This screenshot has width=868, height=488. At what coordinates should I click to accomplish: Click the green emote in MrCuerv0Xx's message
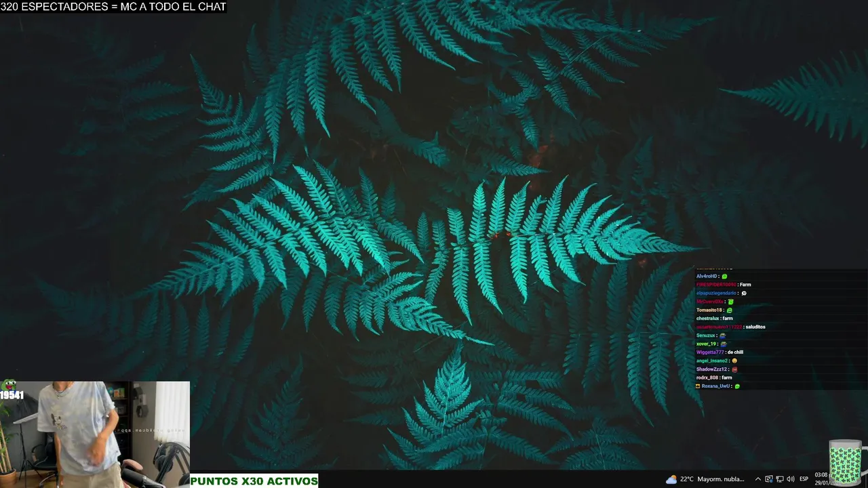[x=730, y=302]
